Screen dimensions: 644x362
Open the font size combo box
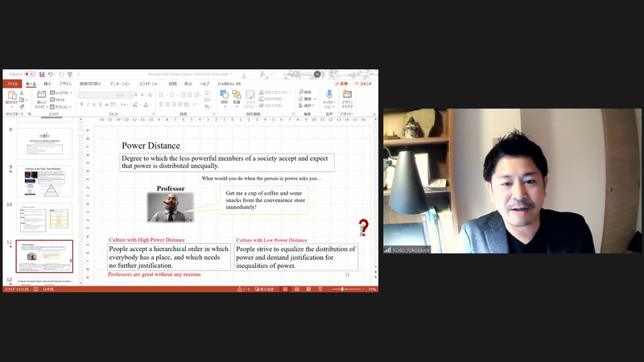click(x=126, y=95)
